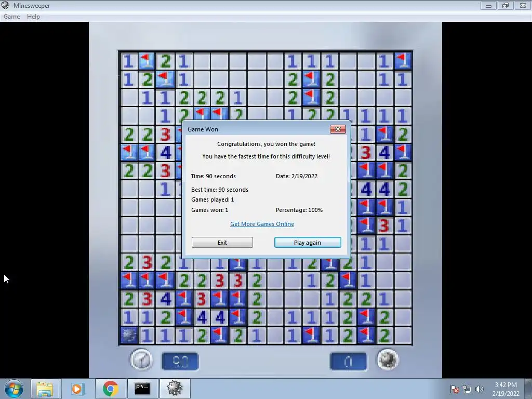Viewport: 532px width, 399px height.
Task: Click the "Date: 2/19/2022" text
Action: [297, 176]
